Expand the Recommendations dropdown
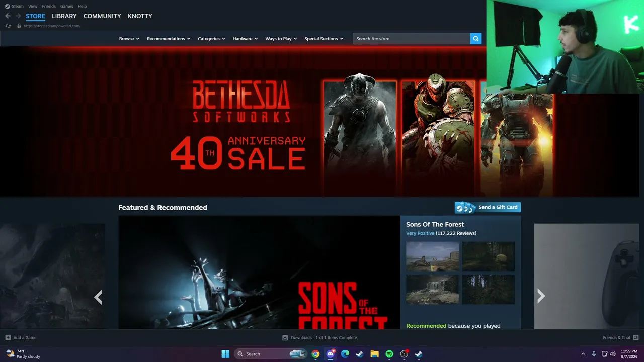 (x=169, y=39)
